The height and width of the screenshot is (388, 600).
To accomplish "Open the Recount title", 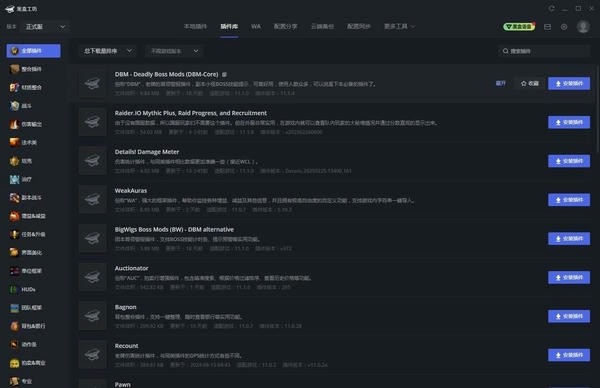I will [127, 346].
